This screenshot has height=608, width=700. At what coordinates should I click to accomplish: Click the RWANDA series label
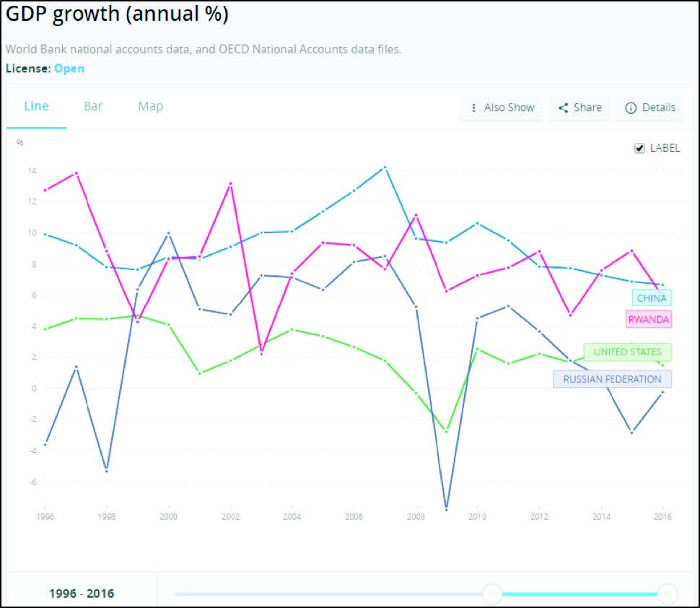point(649,318)
